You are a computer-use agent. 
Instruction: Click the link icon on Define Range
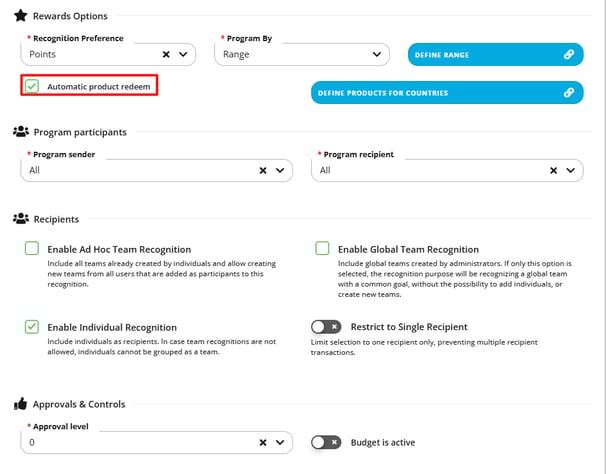click(x=569, y=55)
